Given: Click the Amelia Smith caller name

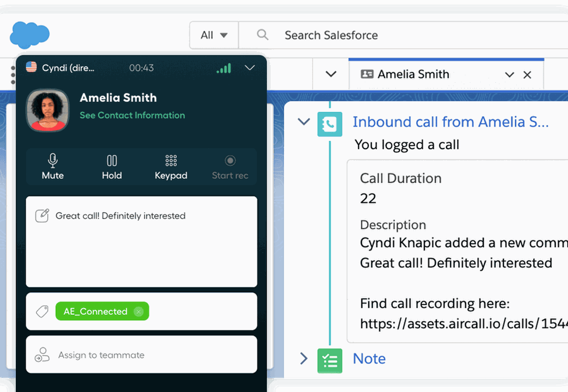Looking at the screenshot, I should tap(118, 98).
